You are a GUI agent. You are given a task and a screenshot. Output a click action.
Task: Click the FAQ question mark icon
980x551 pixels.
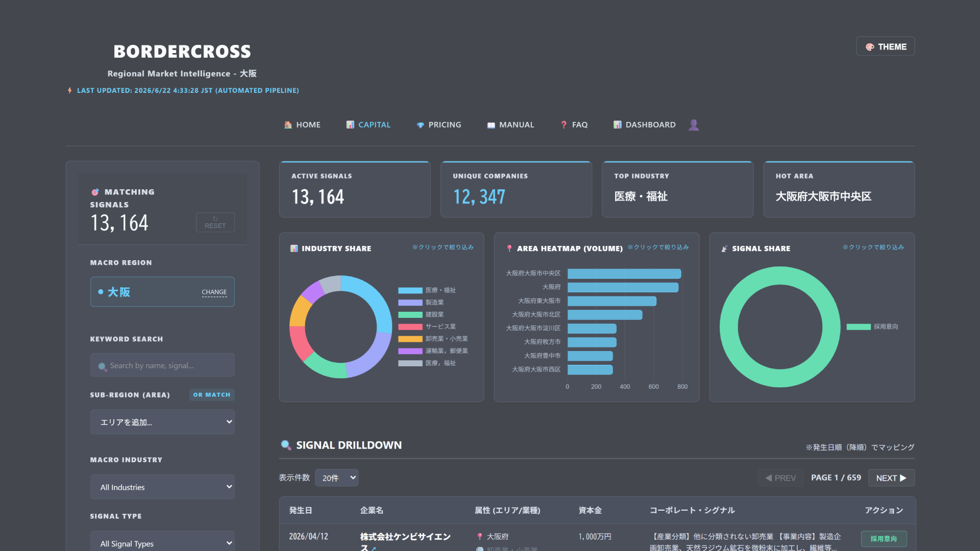[x=563, y=124]
